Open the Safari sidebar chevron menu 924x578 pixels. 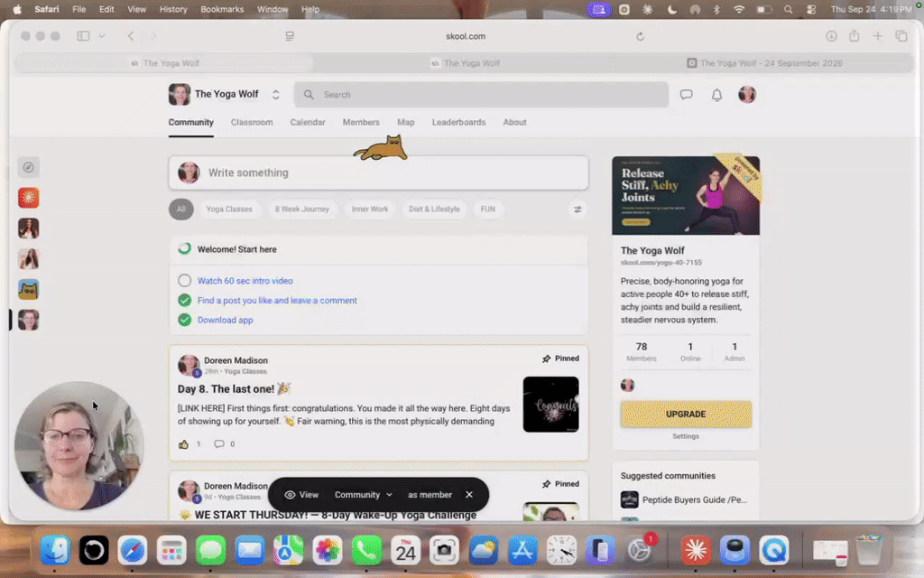coord(102,36)
